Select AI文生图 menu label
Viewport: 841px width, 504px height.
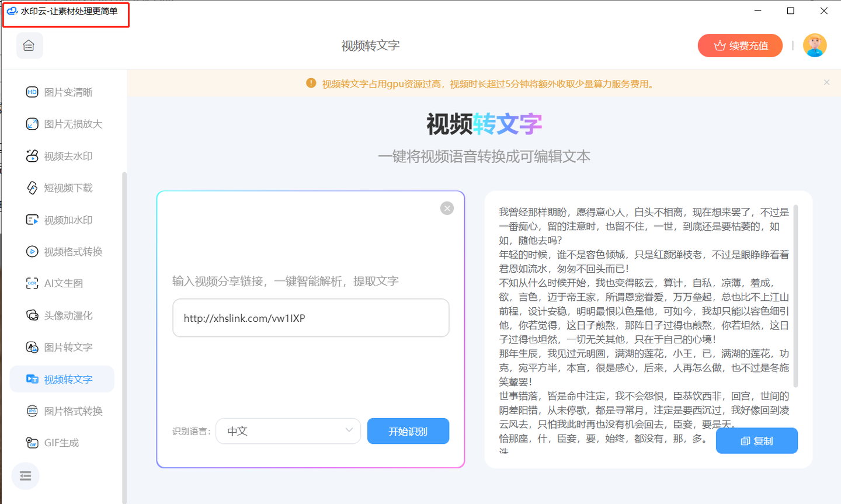tap(64, 283)
